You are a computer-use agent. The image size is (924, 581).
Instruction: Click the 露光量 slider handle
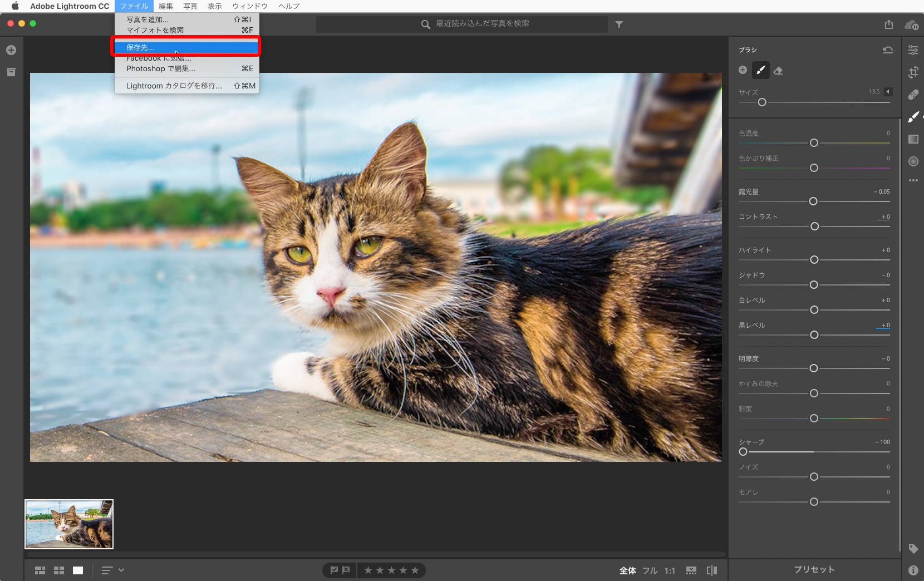click(x=813, y=201)
